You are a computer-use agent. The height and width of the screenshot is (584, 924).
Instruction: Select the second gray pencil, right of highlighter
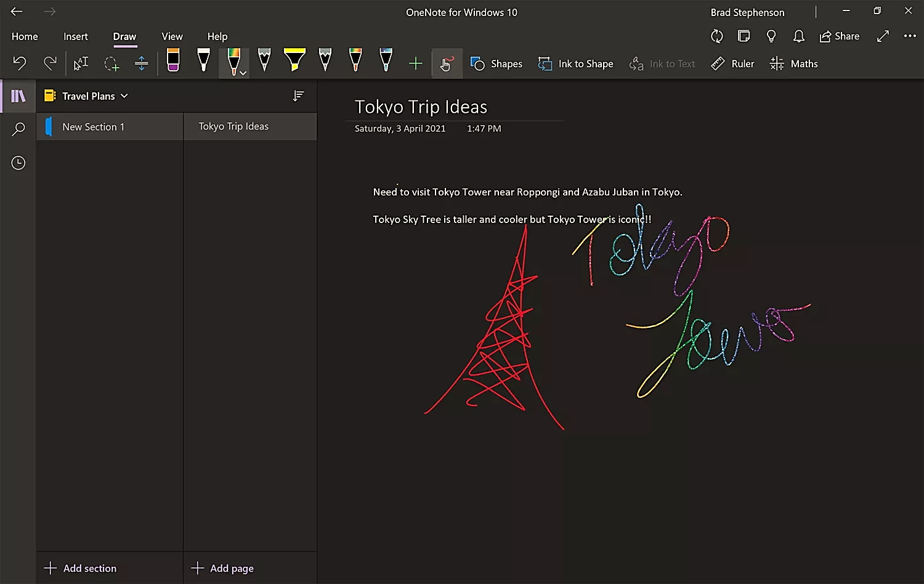tap(325, 61)
